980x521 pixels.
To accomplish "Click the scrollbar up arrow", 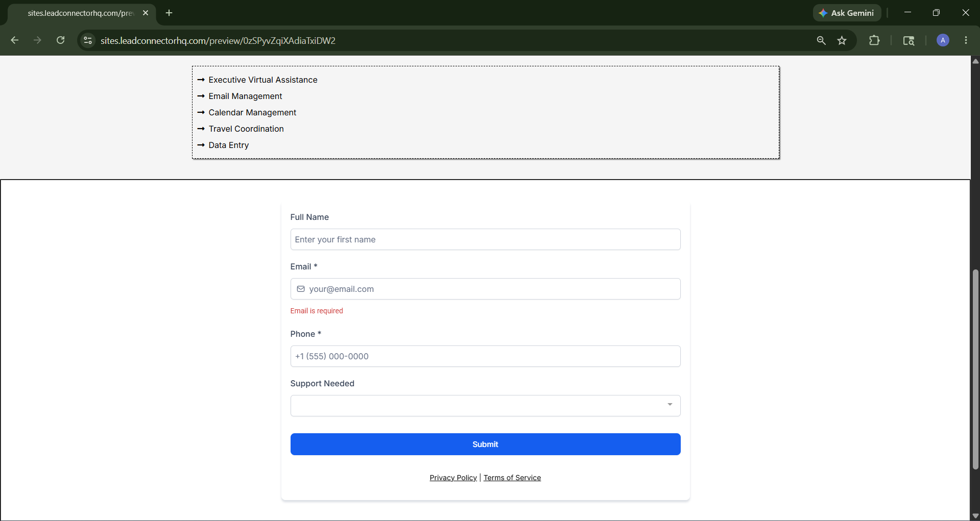I will (x=975, y=61).
